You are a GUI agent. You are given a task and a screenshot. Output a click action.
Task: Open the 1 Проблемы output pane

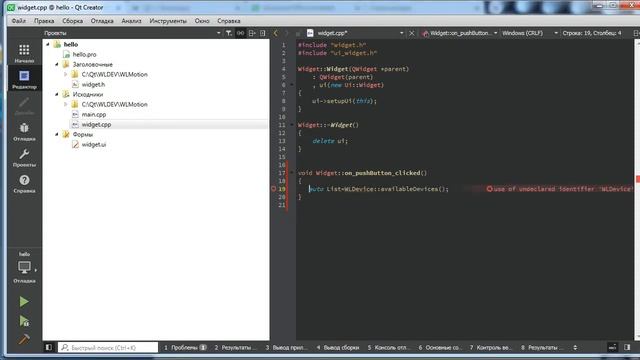tap(185, 347)
